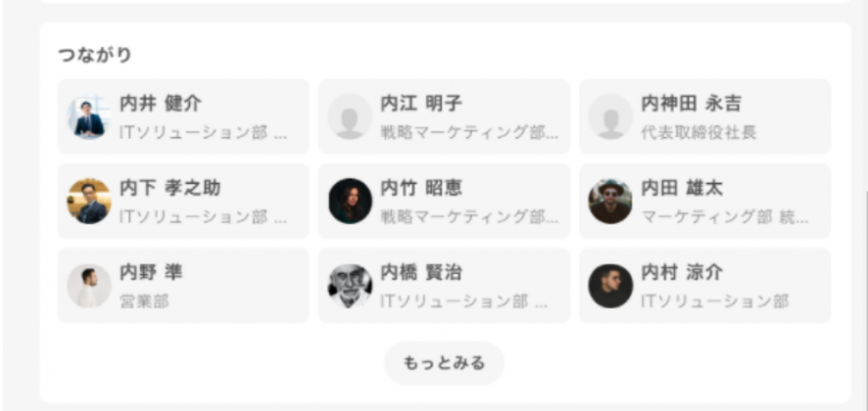Select 内竹 昭恵's profile picture
The width and height of the screenshot is (868, 411).
349,201
